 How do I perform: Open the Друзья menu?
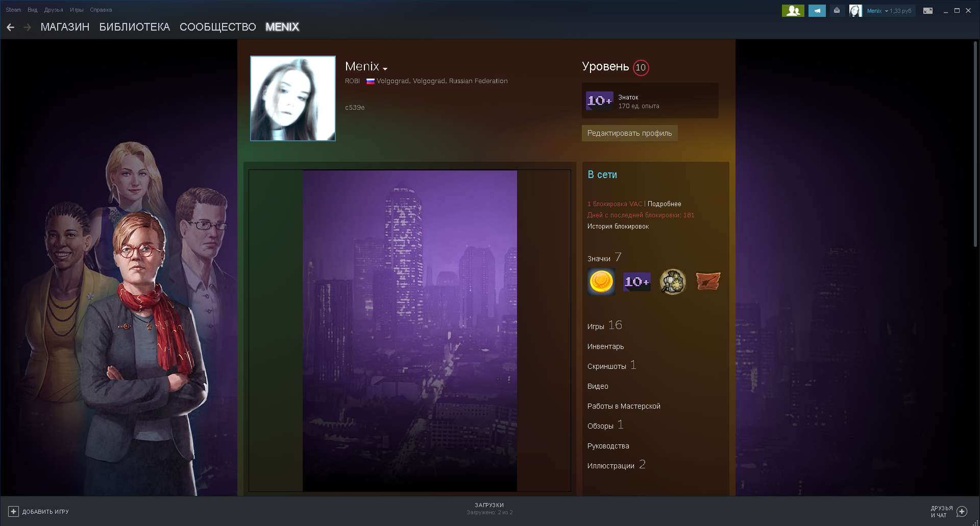[x=54, y=10]
